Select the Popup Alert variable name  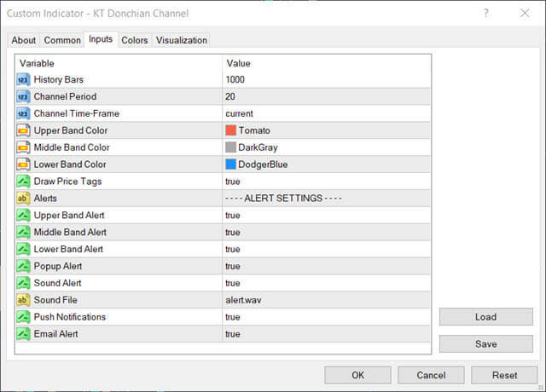[x=58, y=267]
